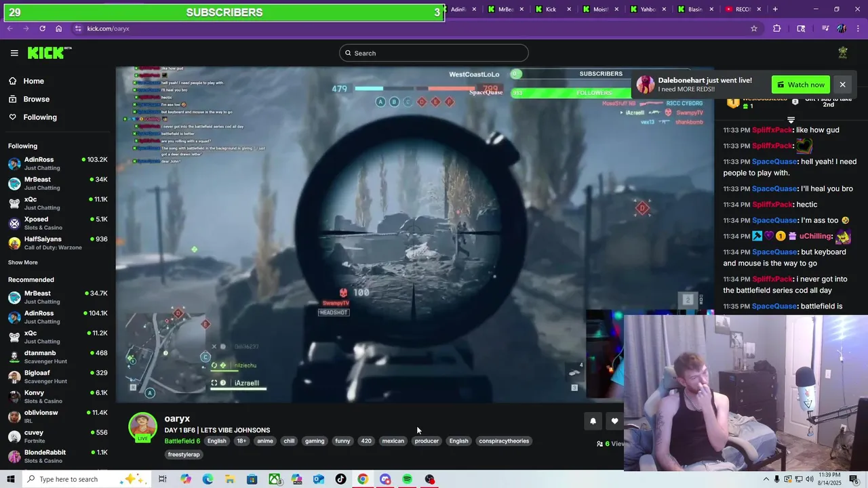Reload the page

pyautogui.click(x=42, y=28)
